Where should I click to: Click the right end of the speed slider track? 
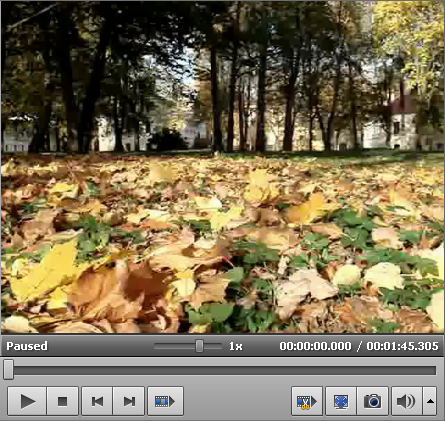[220, 346]
